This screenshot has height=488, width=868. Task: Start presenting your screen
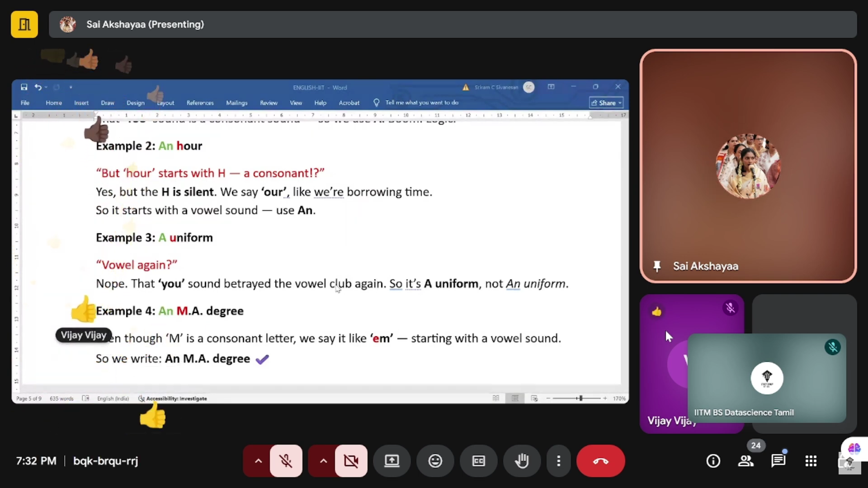pos(392,461)
